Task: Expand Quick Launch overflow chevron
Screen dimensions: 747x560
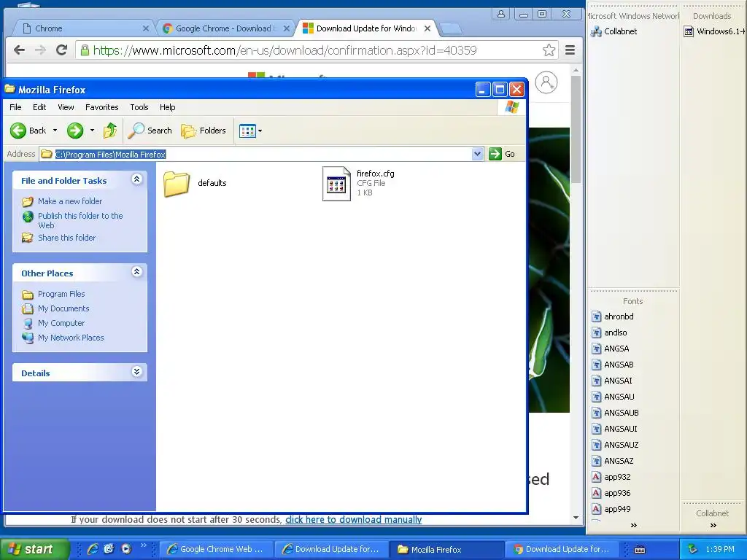Action: (x=144, y=545)
